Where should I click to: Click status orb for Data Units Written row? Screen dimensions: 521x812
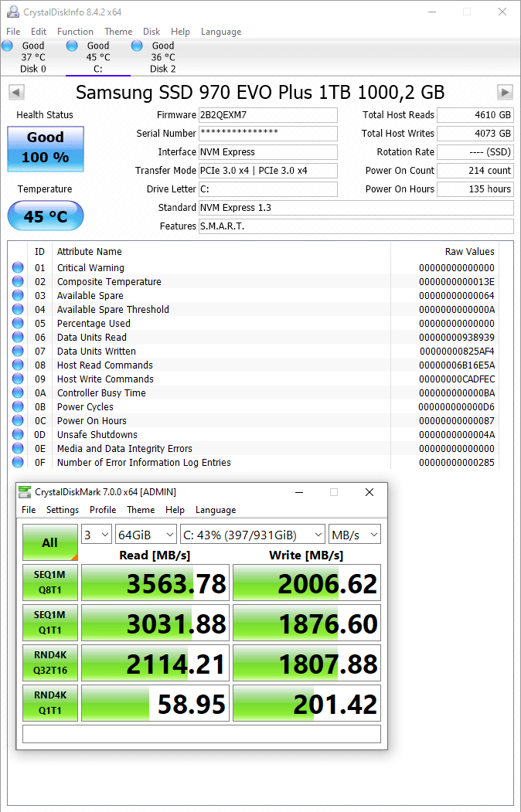18,351
